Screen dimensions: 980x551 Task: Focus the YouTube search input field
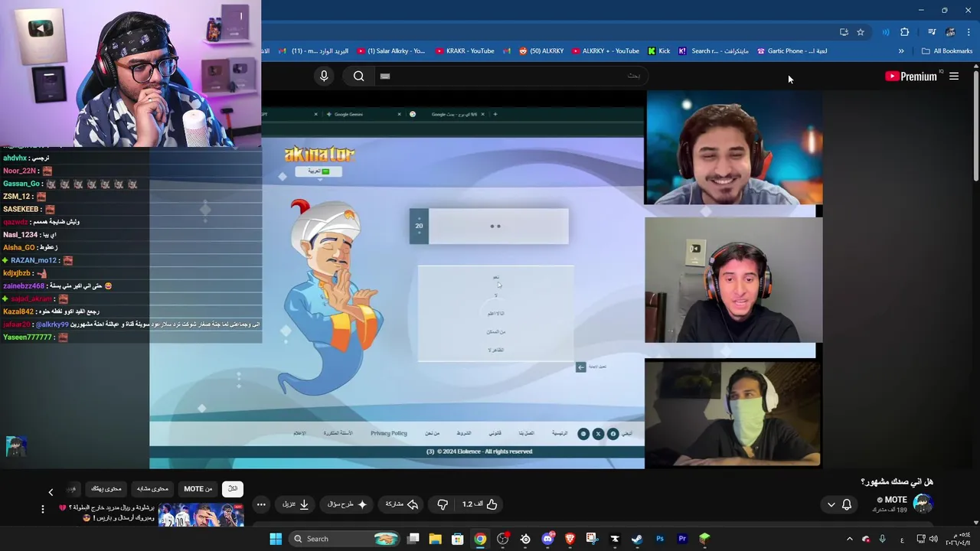(513, 76)
